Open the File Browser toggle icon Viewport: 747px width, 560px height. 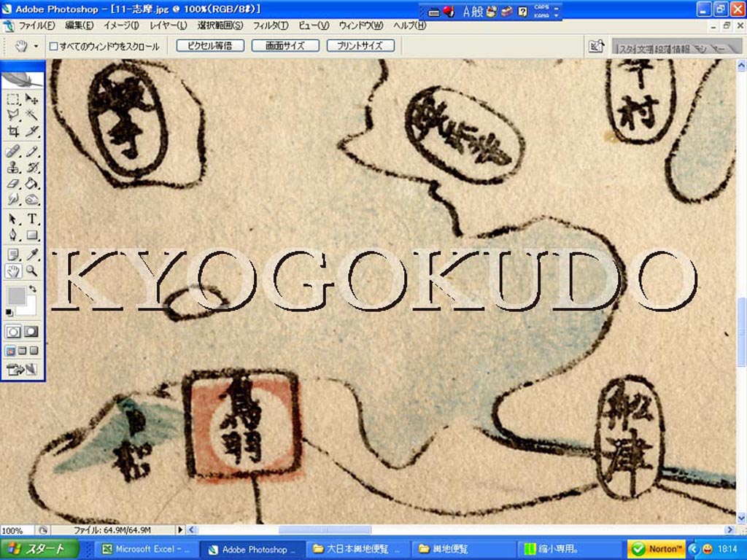[x=597, y=46]
